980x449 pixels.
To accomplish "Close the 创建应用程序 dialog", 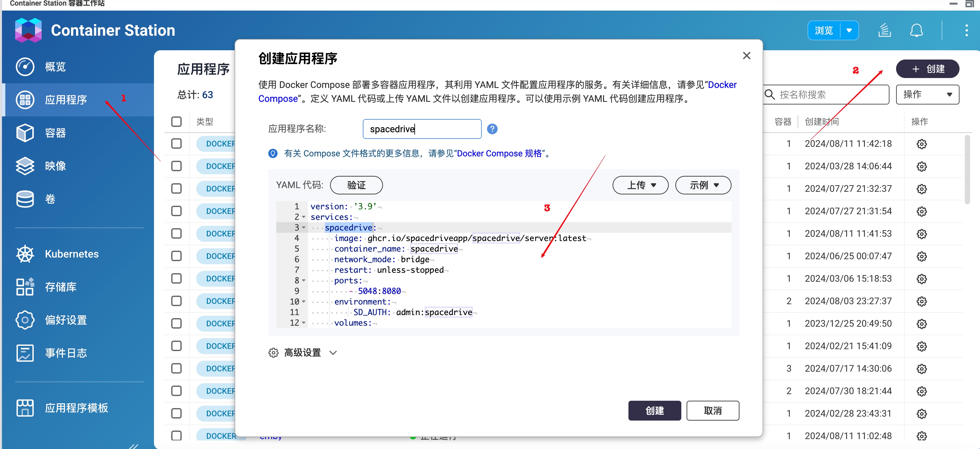I will click(x=746, y=56).
